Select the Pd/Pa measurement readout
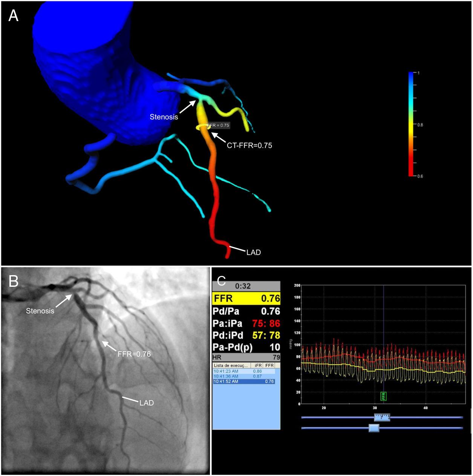 coord(246,311)
